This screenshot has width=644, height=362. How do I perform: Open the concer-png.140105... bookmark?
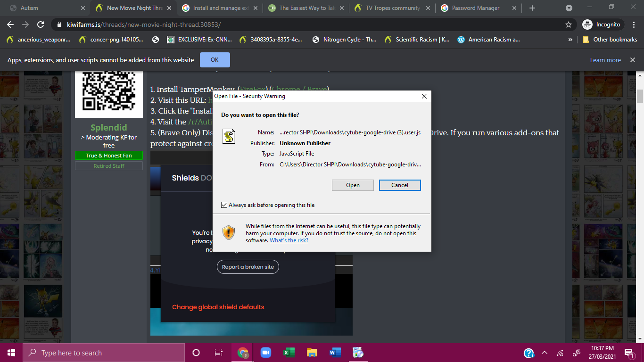pyautogui.click(x=111, y=40)
